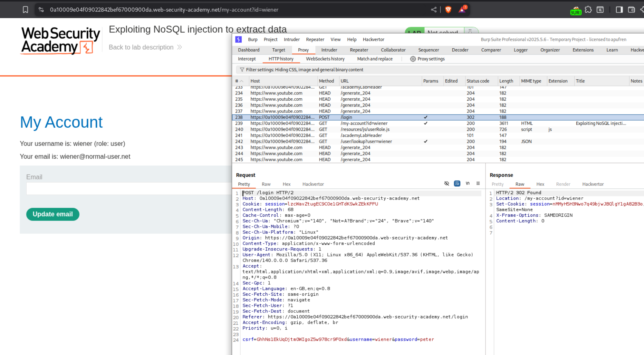Toggle the word wrap icon in Request panel
Screen dimensions: 644x355
pyautogui.click(x=457, y=183)
